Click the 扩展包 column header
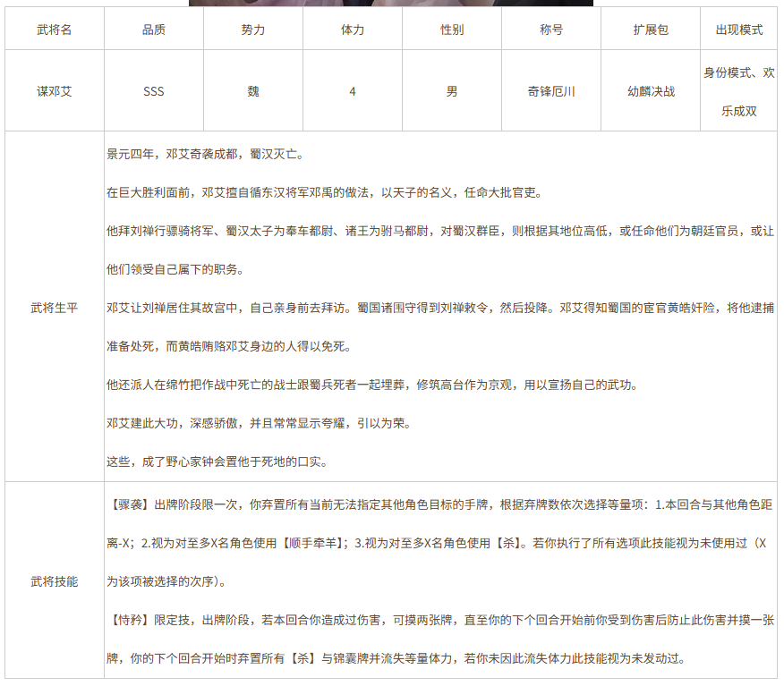784x686 pixels. point(651,30)
